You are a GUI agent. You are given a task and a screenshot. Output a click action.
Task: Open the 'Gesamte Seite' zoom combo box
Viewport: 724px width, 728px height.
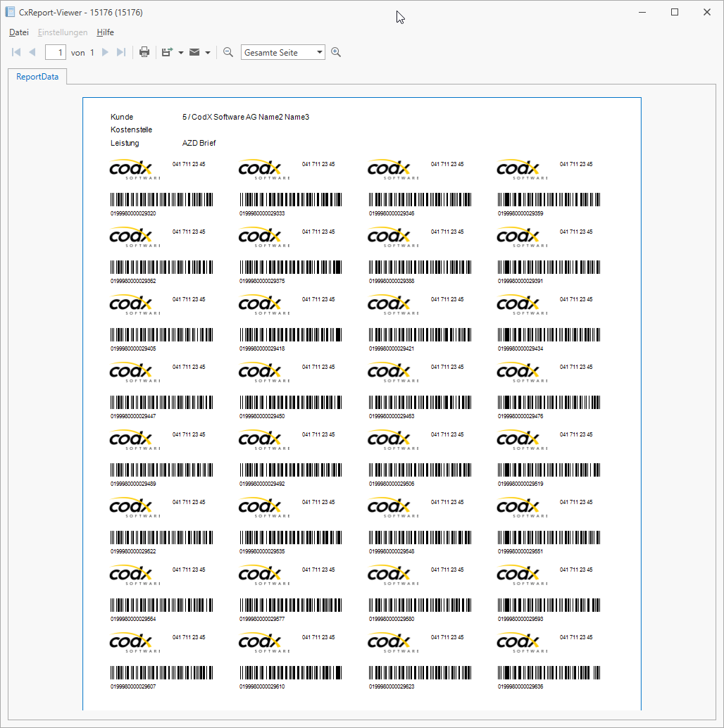pos(283,53)
